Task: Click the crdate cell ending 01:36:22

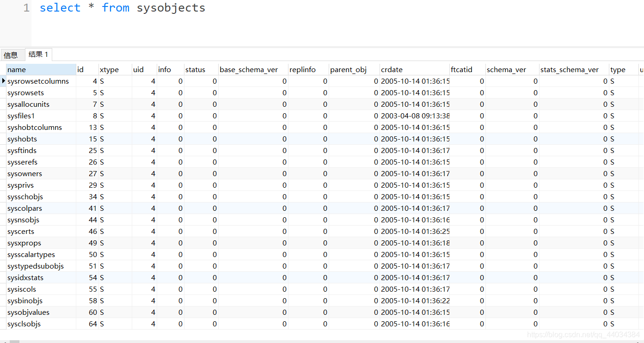Action: [415, 300]
